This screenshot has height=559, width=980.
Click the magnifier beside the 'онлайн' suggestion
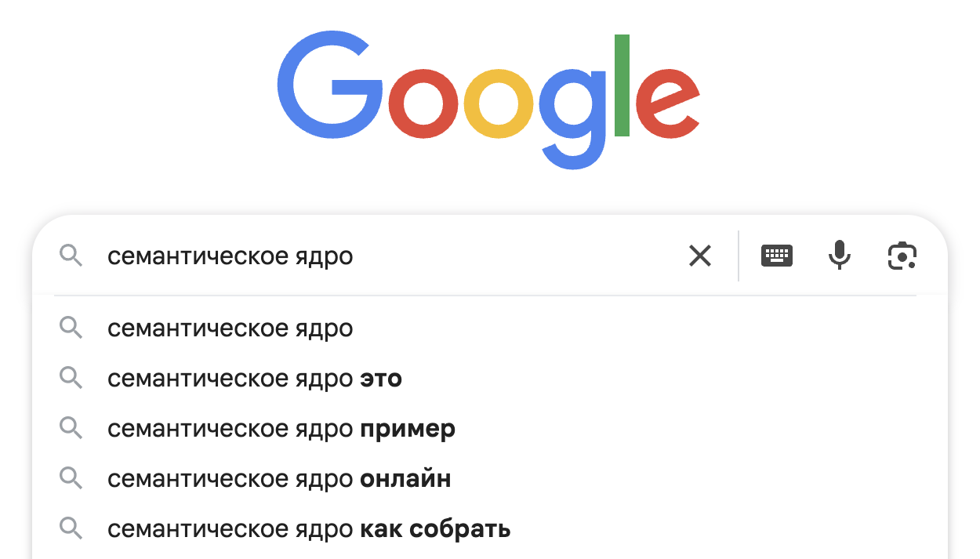click(x=71, y=478)
